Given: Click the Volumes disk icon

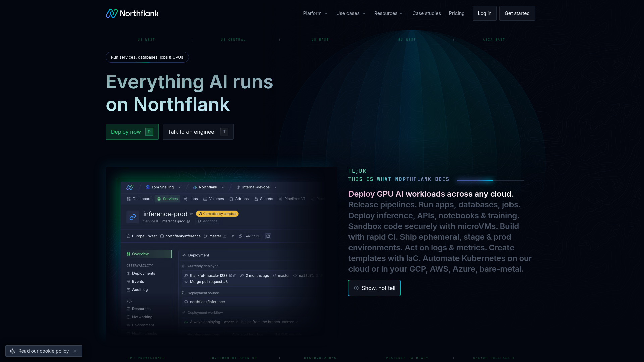Looking at the screenshot, I should pos(205,199).
